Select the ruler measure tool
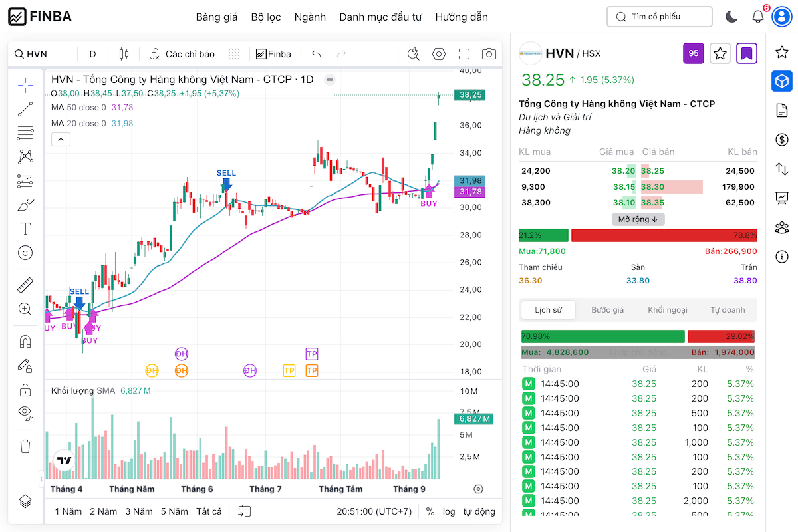Image resolution: width=798 pixels, height=532 pixels. tap(25, 285)
